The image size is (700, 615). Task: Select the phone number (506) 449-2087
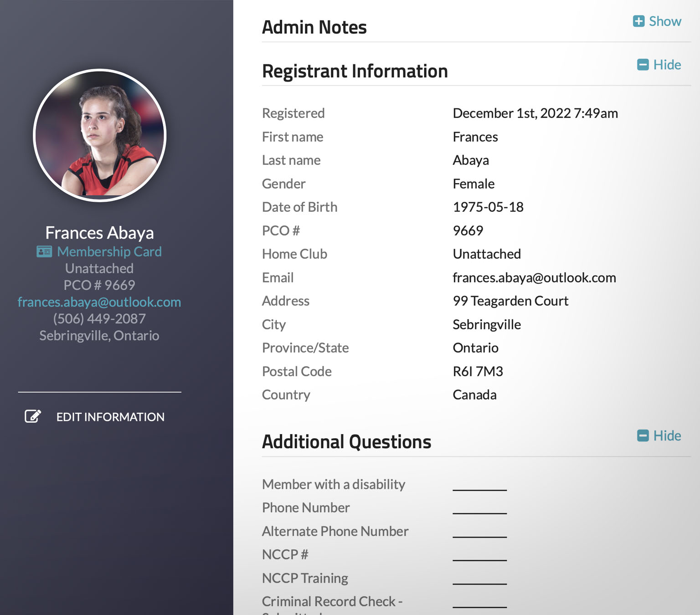99,319
